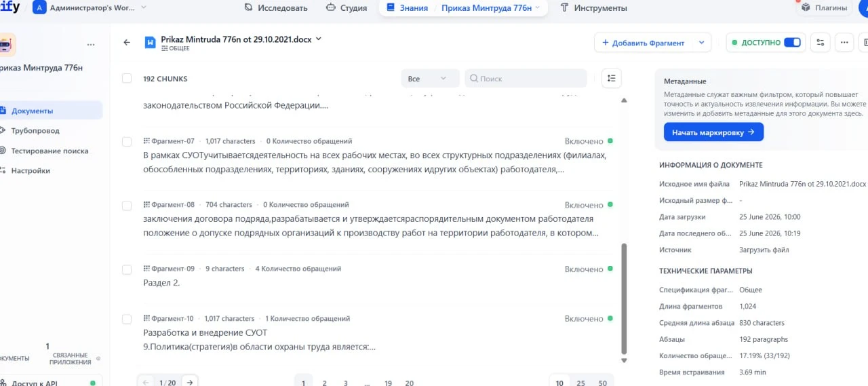Screen dimensions: 868x386
Task: Click the arrow on Начать маркировку button
Action: tap(751, 132)
